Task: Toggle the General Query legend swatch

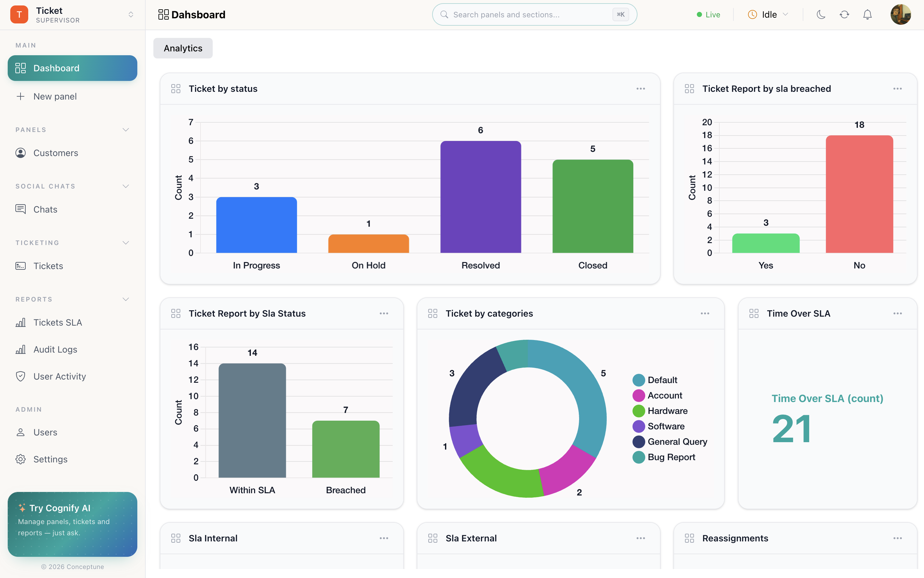Action: click(639, 442)
